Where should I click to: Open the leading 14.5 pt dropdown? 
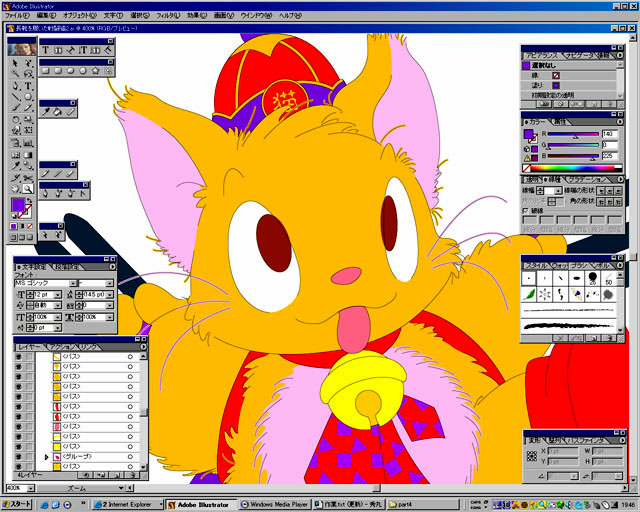(109, 294)
